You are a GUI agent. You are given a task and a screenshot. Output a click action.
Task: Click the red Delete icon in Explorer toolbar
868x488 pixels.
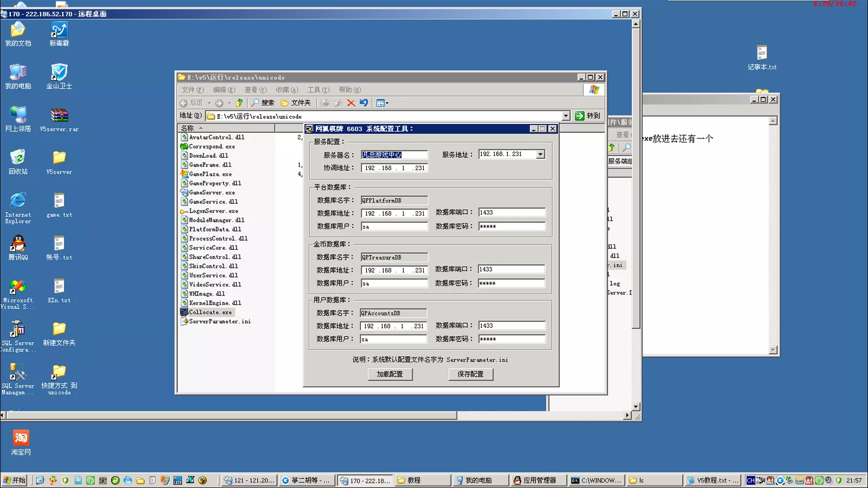coord(351,103)
